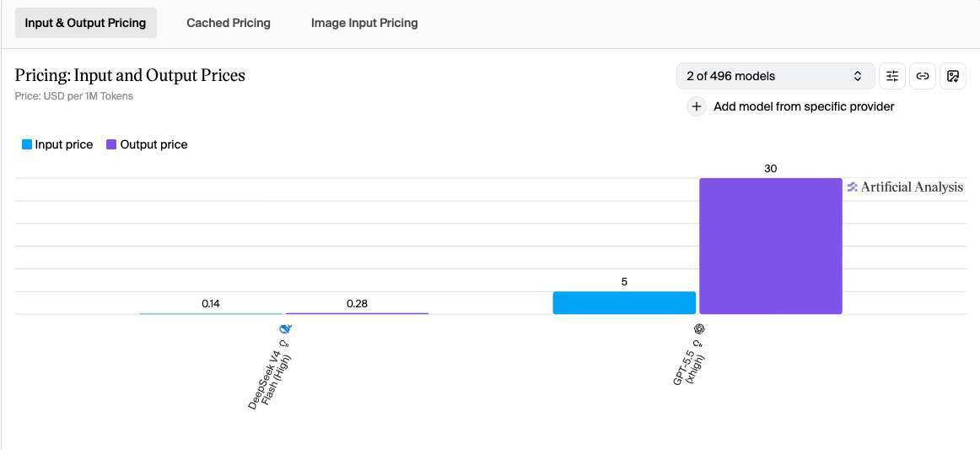This screenshot has height=450, width=980.
Task: Click "Add model from specific provider" text
Action: (x=804, y=106)
